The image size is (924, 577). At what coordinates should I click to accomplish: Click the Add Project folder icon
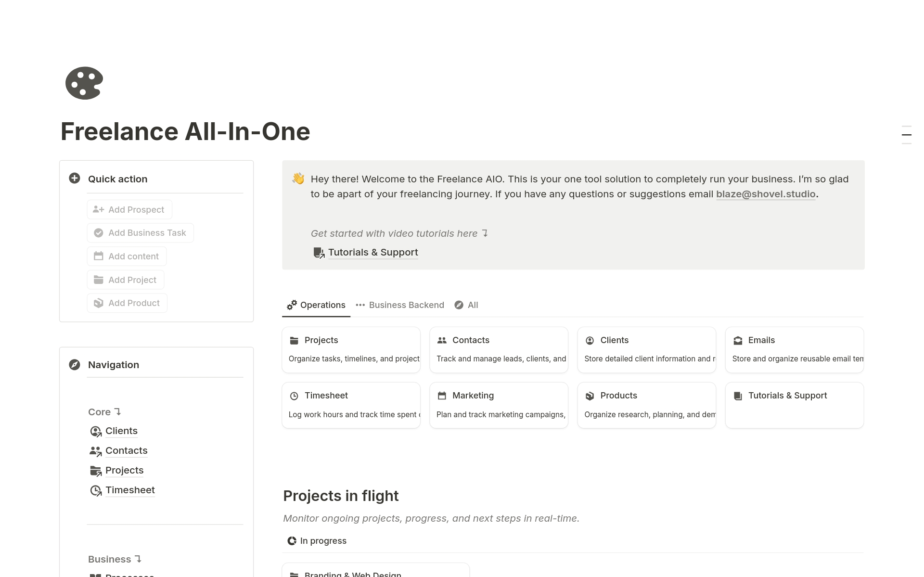99,280
